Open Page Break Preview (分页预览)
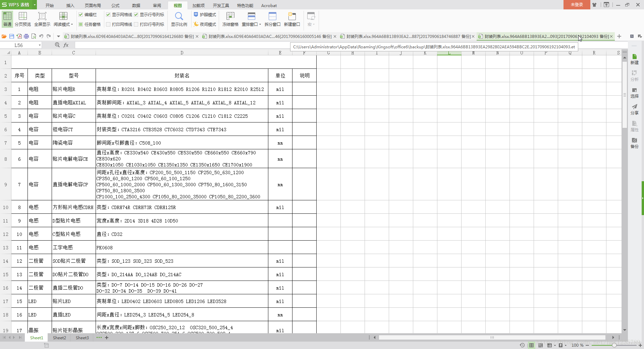Image resolution: width=644 pixels, height=349 pixels. point(23,19)
